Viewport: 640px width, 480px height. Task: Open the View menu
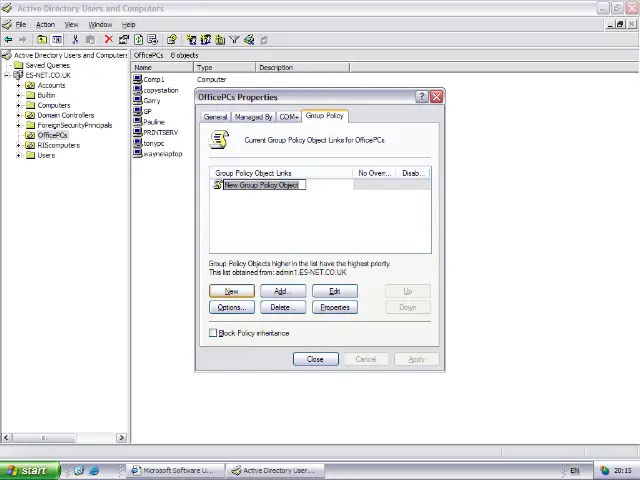tap(71, 24)
